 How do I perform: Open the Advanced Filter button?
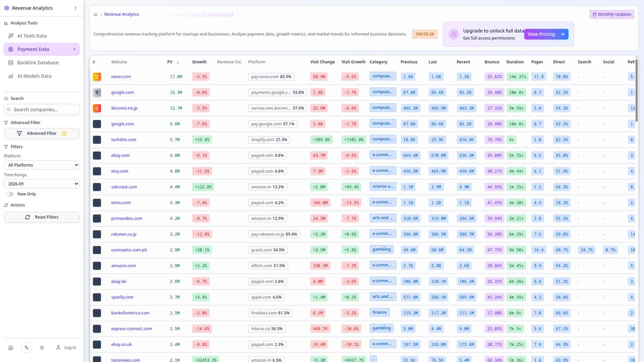(42, 133)
